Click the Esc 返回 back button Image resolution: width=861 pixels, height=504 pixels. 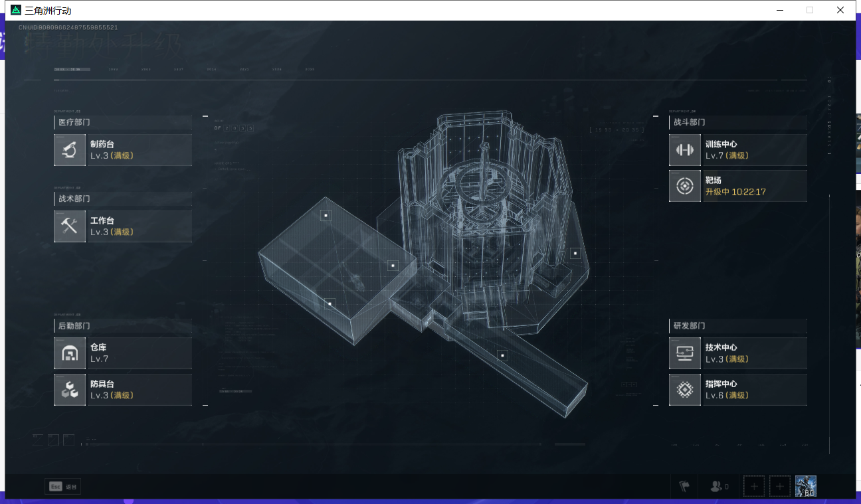click(x=63, y=487)
